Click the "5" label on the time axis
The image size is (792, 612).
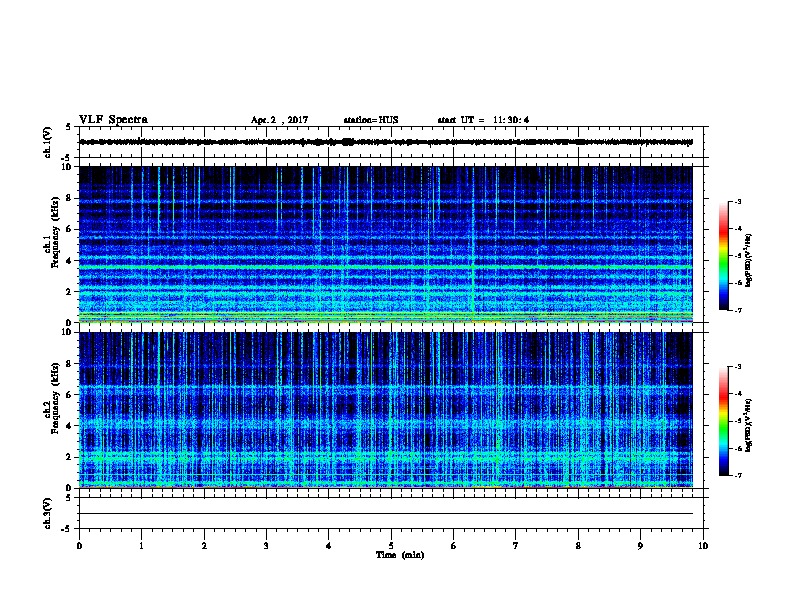(391, 546)
